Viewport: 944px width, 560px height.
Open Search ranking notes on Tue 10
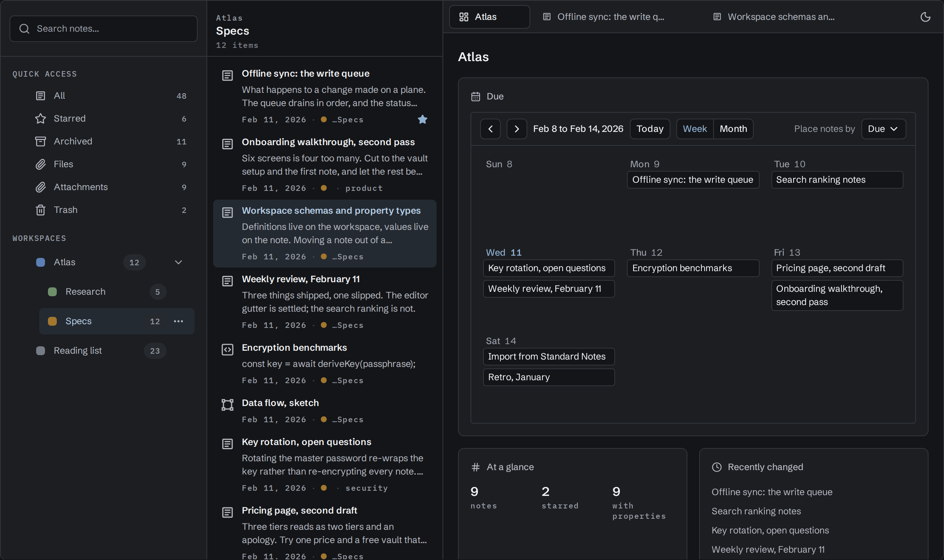pyautogui.click(x=837, y=180)
